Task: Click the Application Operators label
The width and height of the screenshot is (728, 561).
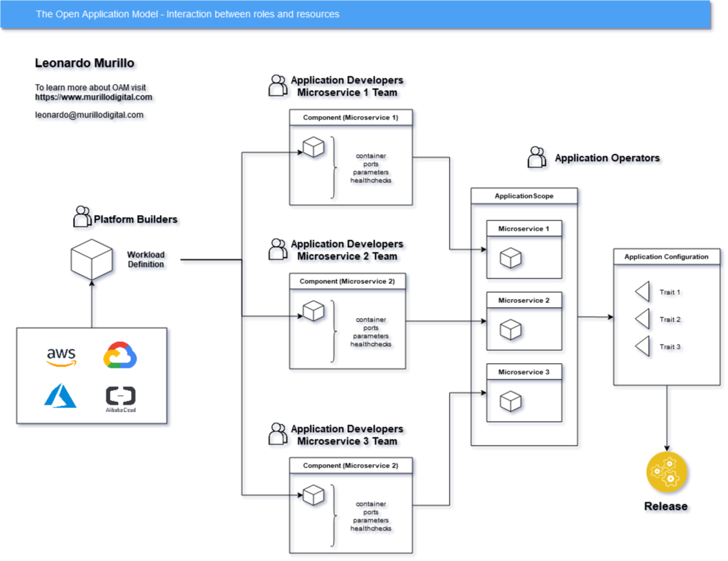Action: tap(607, 158)
